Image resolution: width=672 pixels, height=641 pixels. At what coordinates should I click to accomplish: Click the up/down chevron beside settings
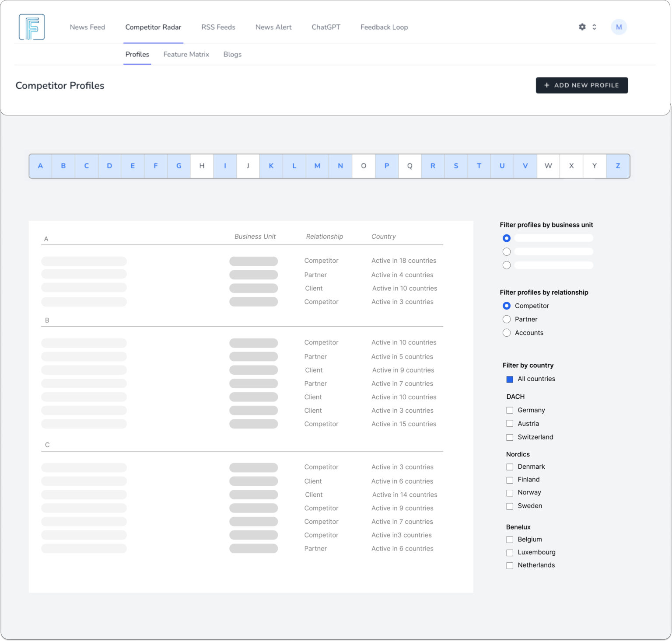tap(594, 27)
